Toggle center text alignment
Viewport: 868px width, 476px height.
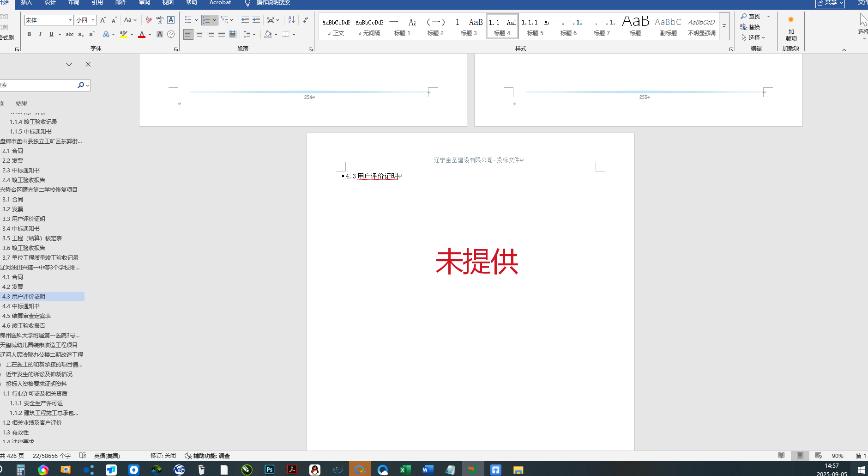pos(199,34)
